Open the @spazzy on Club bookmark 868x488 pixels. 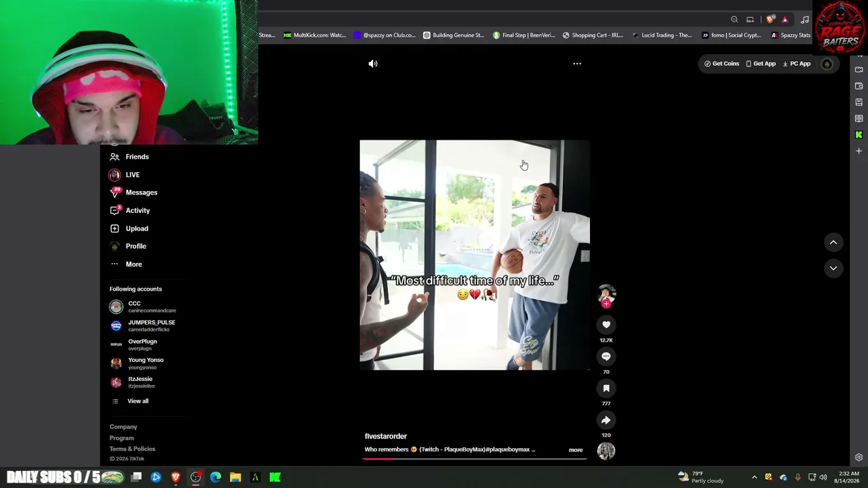click(x=384, y=35)
